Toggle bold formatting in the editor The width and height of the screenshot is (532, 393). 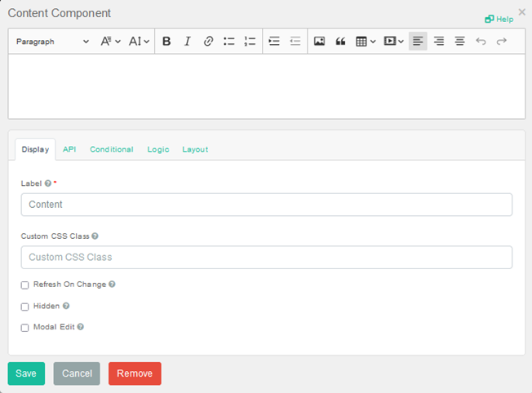click(166, 42)
